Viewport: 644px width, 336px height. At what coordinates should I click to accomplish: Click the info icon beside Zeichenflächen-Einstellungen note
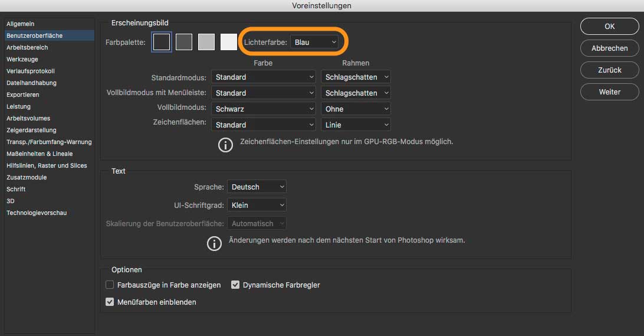point(225,145)
